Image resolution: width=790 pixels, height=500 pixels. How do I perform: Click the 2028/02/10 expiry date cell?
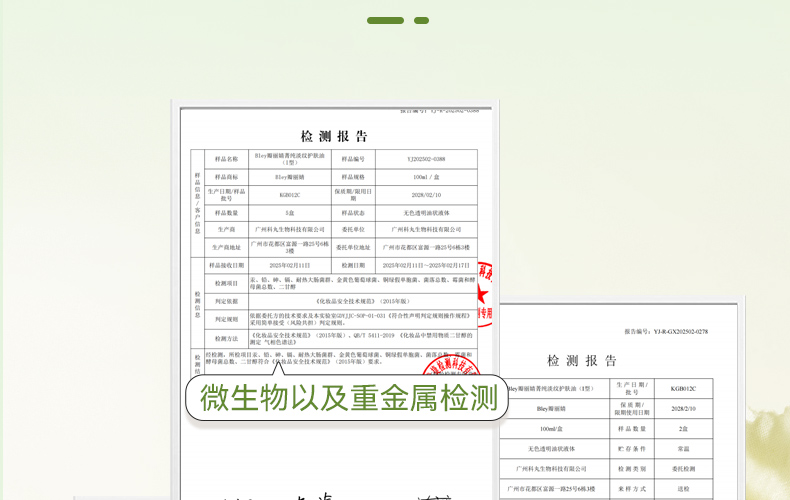pos(426,195)
